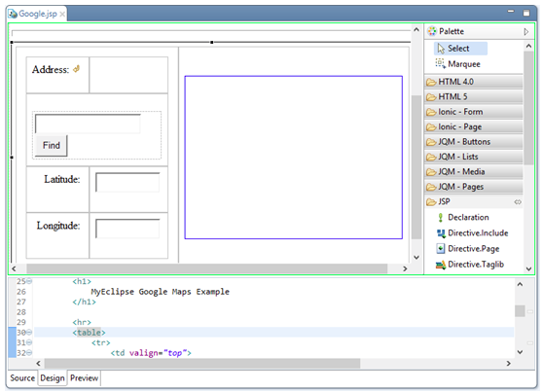Fold the td tag at line 32
This screenshot has height=392, width=542.
[x=29, y=353]
